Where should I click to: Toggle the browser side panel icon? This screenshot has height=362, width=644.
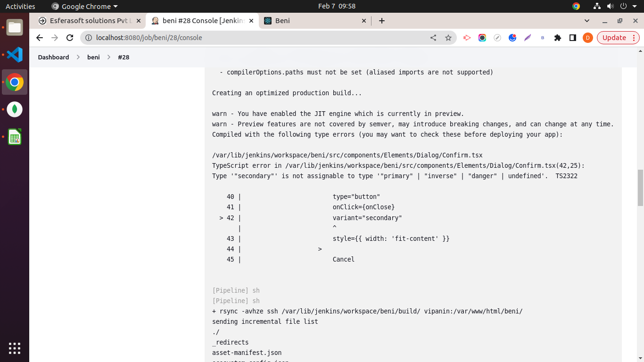[x=573, y=38]
